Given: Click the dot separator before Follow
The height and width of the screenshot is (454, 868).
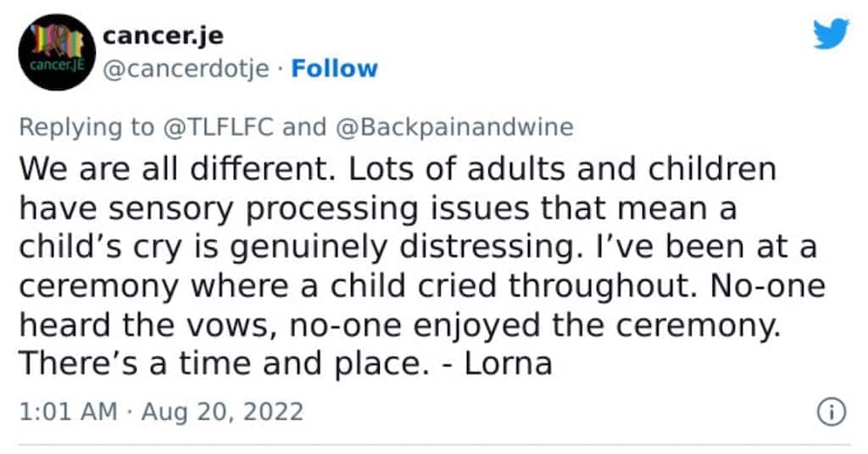Looking at the screenshot, I should click(280, 69).
